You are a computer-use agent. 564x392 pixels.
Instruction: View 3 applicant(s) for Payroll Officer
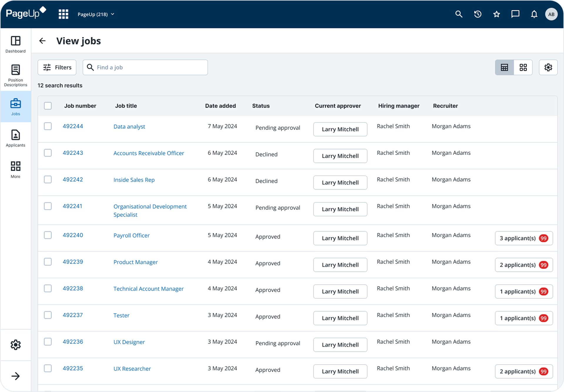[x=524, y=238]
